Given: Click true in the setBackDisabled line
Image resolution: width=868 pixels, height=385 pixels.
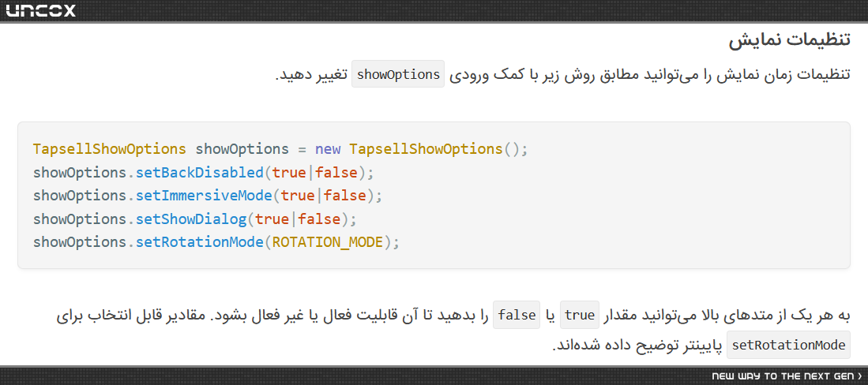Looking at the screenshot, I should point(289,173).
